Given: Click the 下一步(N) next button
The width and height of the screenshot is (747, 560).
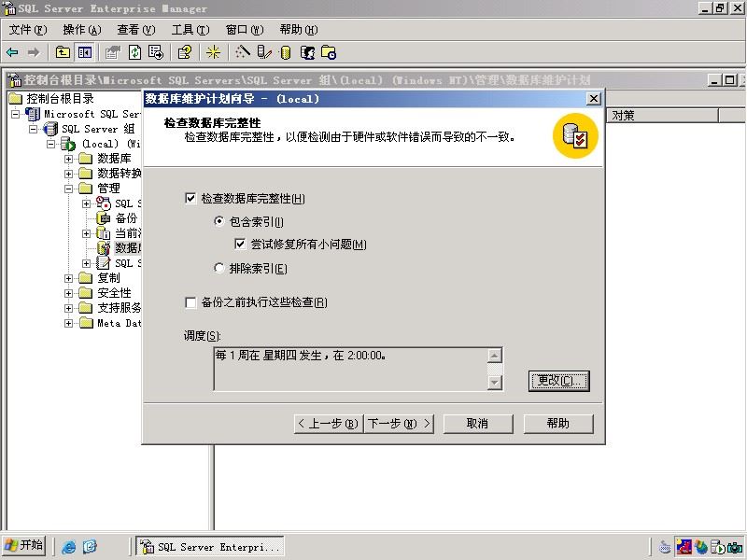Looking at the screenshot, I should coord(400,424).
